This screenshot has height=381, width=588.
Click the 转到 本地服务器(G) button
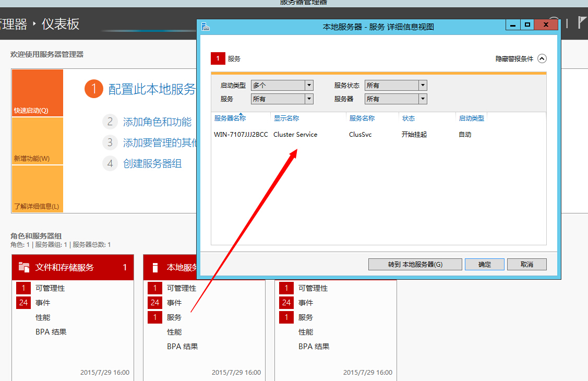click(415, 264)
